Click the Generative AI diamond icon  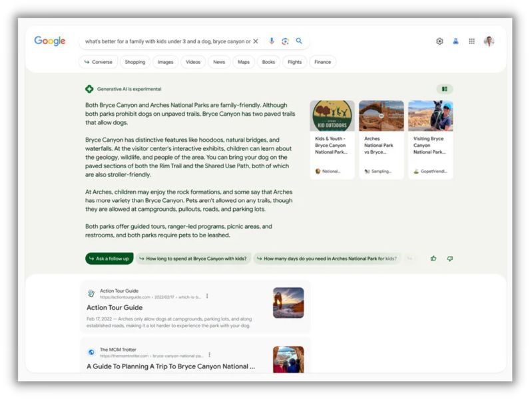pyautogui.click(x=89, y=89)
